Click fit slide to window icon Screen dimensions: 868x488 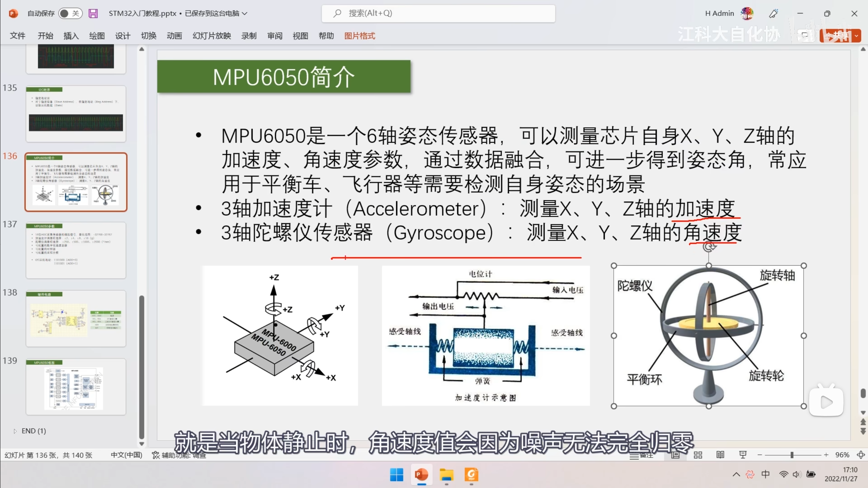click(x=861, y=455)
